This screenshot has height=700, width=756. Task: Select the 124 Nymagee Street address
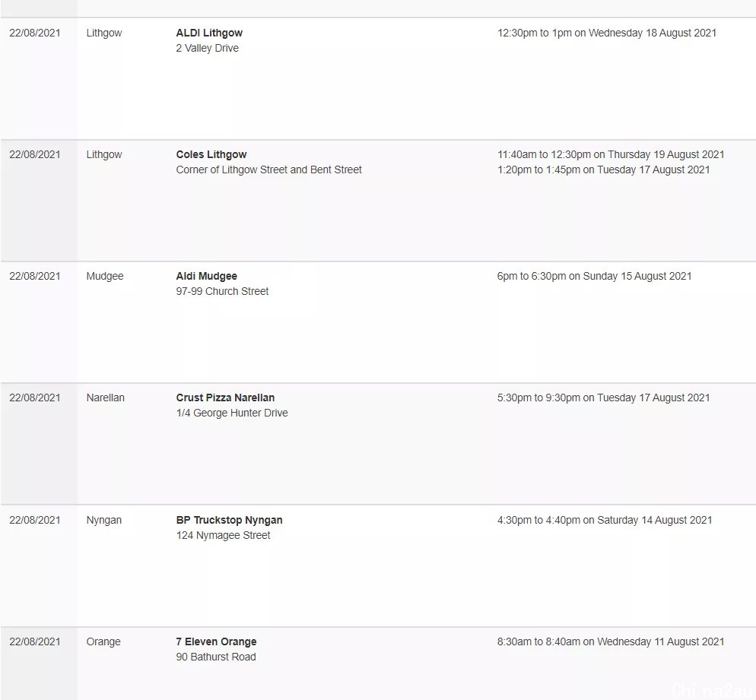(224, 535)
